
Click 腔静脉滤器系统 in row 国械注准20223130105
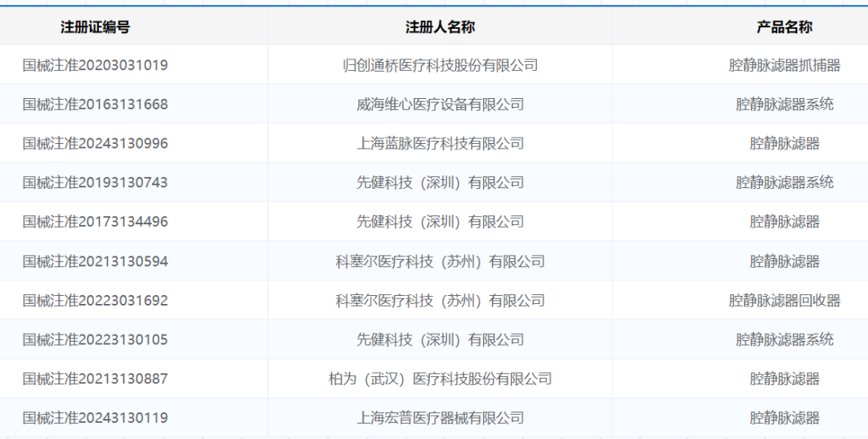784,339
